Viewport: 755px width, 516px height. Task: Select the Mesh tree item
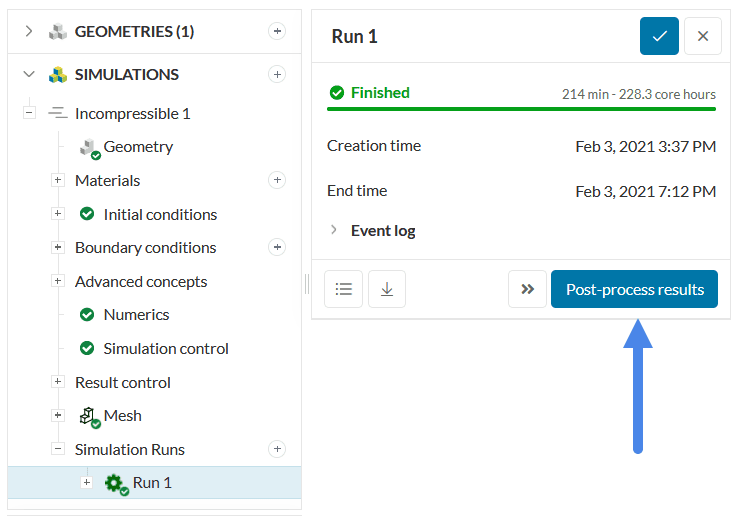pos(122,415)
